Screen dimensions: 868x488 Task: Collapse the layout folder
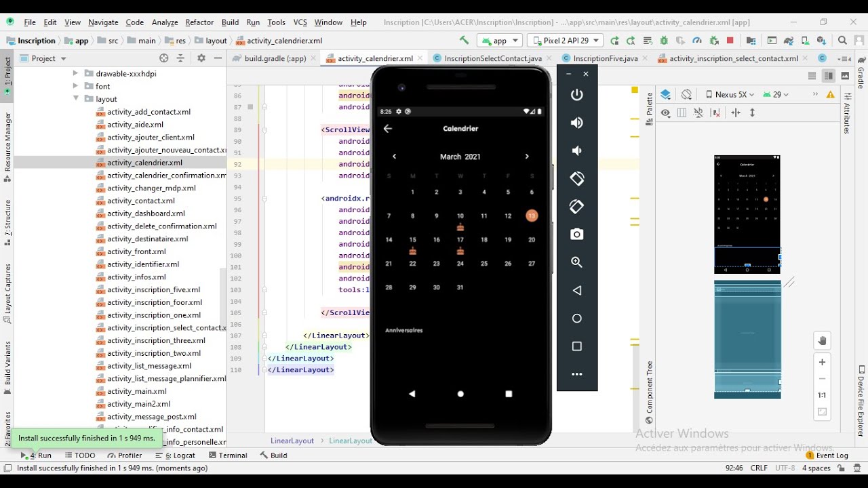[x=75, y=99]
